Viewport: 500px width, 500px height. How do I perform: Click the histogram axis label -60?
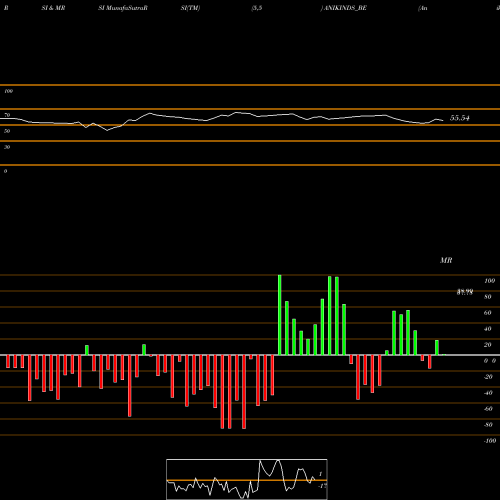click(488, 409)
